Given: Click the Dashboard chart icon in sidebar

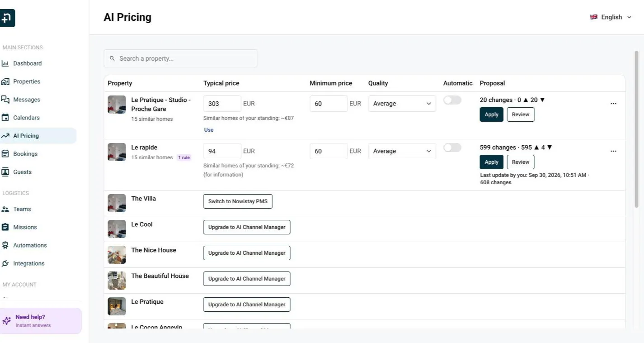Looking at the screenshot, I should point(5,63).
